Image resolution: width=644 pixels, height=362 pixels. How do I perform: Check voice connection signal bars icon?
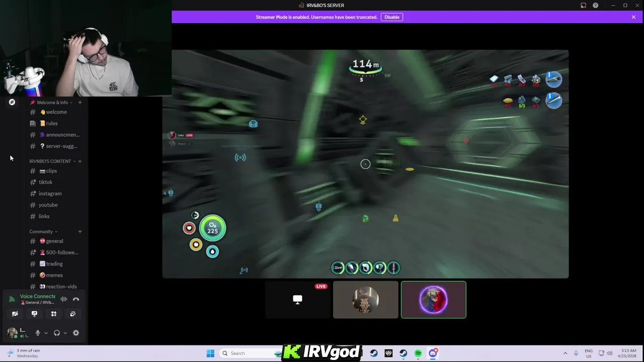pos(12,299)
